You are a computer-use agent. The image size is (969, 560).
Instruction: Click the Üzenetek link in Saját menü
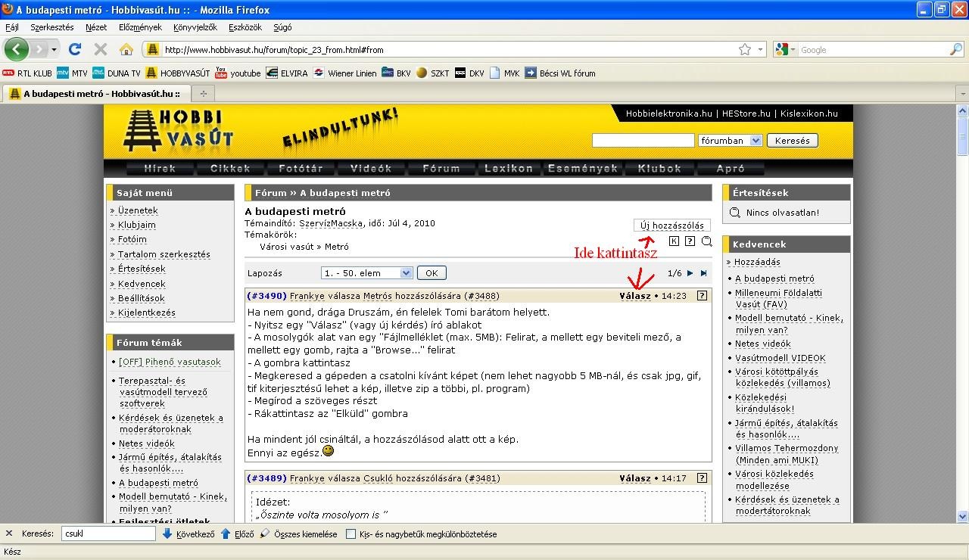pos(138,210)
